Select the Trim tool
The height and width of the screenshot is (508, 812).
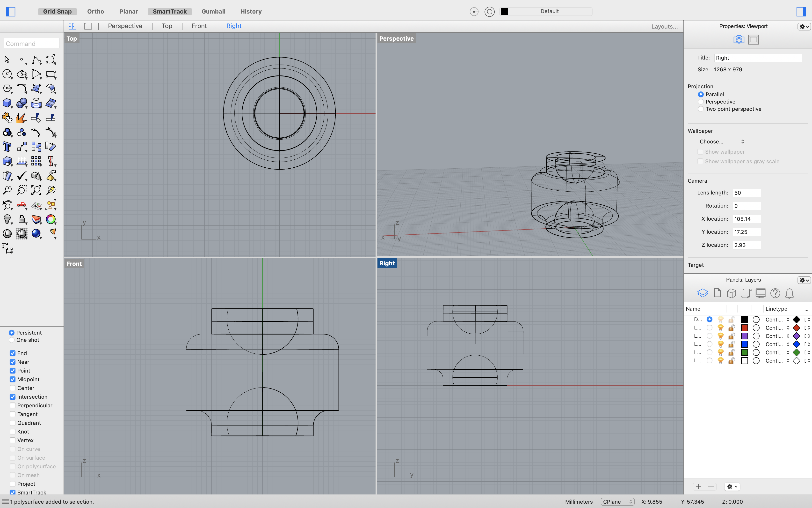(x=36, y=118)
